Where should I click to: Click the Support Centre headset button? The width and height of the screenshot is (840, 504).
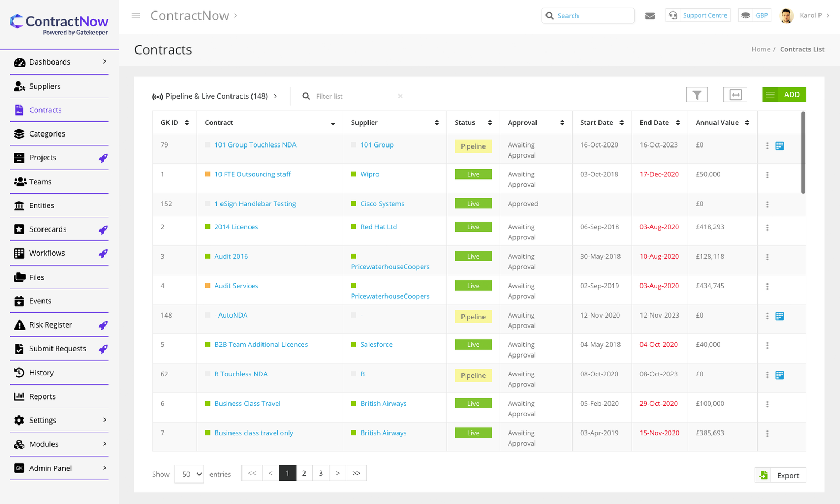698,15
